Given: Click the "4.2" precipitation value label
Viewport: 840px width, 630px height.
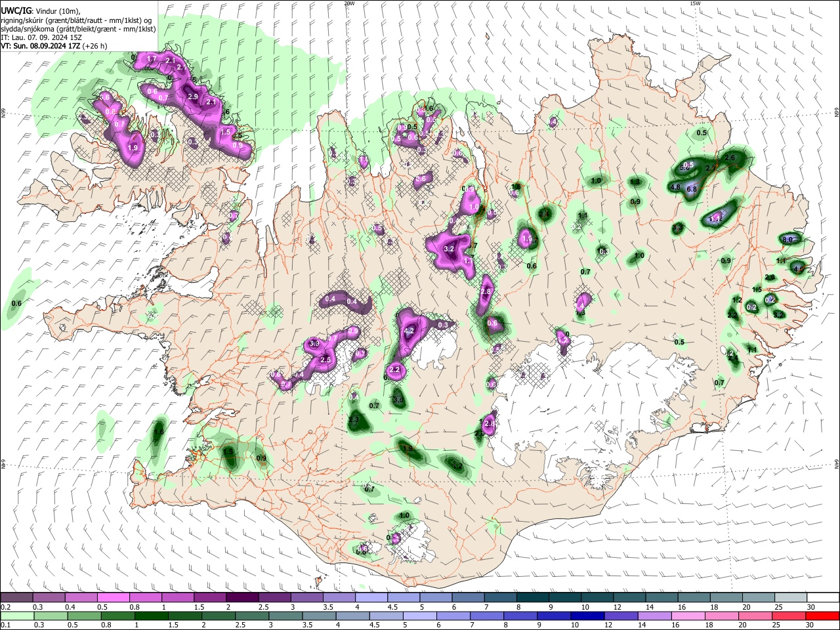Looking at the screenshot, I should (x=409, y=331).
